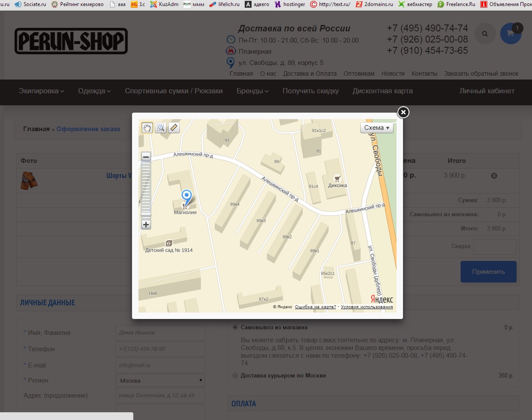Expand the Бренды menu

click(x=253, y=91)
